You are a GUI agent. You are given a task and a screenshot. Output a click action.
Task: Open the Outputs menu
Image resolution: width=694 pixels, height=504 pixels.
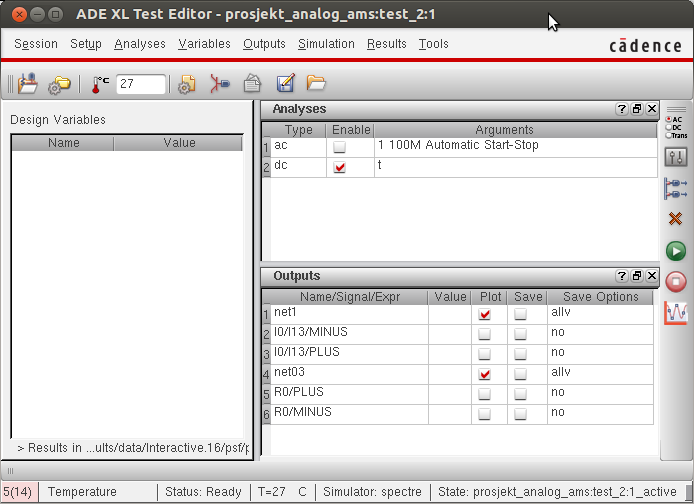264,44
